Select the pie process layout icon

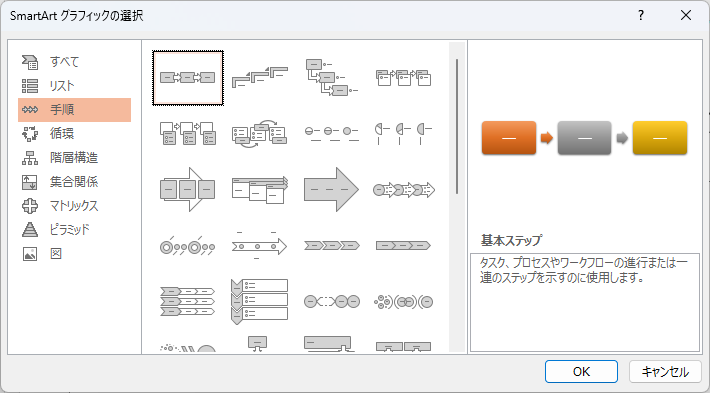pos(403,134)
